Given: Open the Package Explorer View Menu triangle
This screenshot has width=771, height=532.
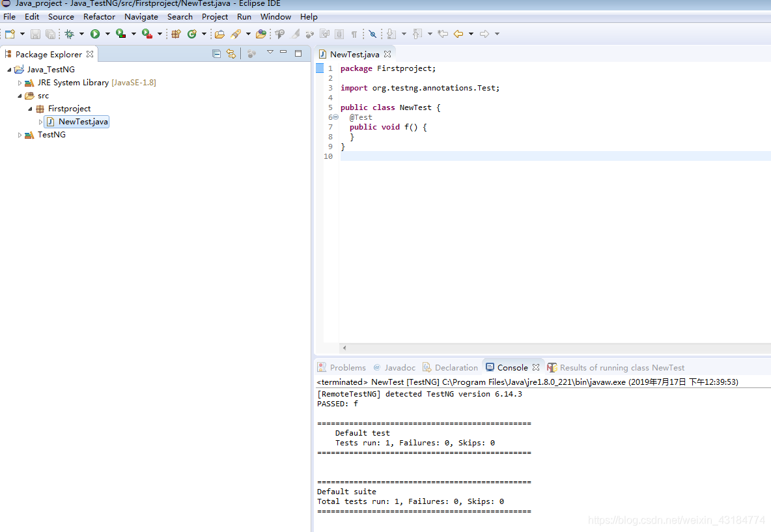Looking at the screenshot, I should [270, 51].
